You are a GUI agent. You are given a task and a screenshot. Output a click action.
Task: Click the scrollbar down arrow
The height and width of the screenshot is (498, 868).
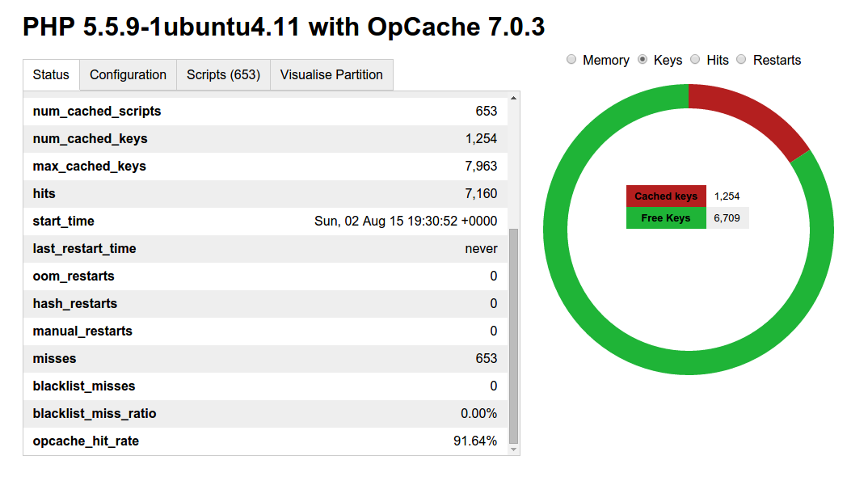tap(514, 449)
